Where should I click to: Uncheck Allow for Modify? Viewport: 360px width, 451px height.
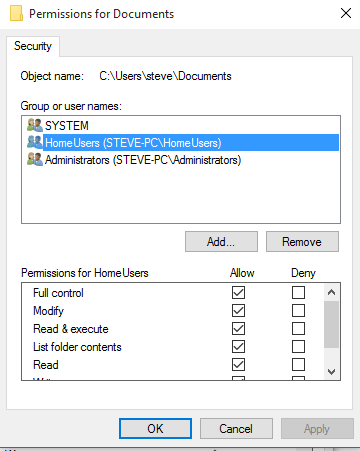coord(238,311)
